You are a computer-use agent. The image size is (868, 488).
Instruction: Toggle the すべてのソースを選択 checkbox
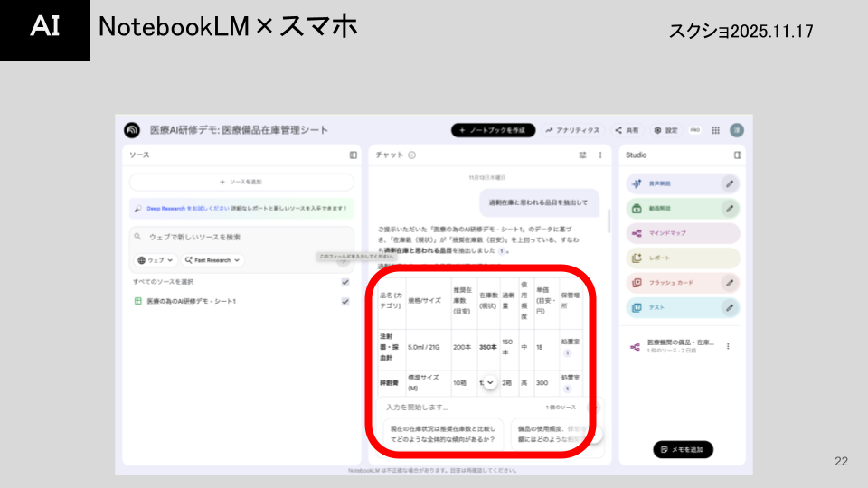coord(345,282)
